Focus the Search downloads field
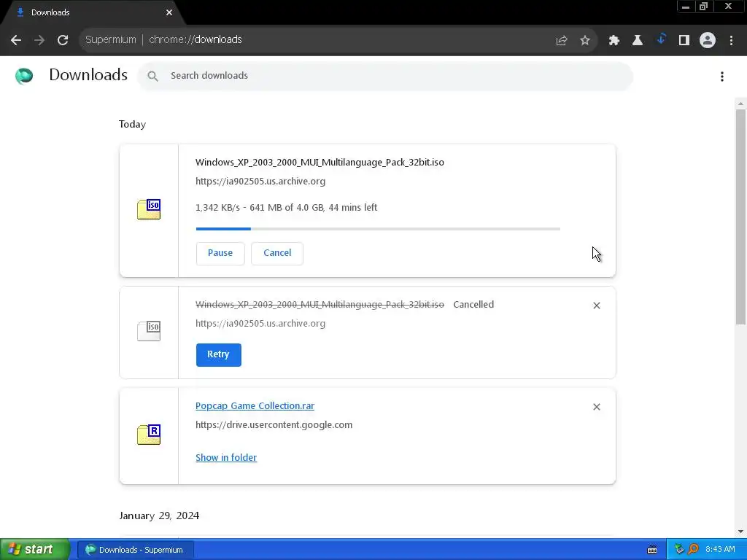Screen dimensions: 747x560 pos(385,76)
